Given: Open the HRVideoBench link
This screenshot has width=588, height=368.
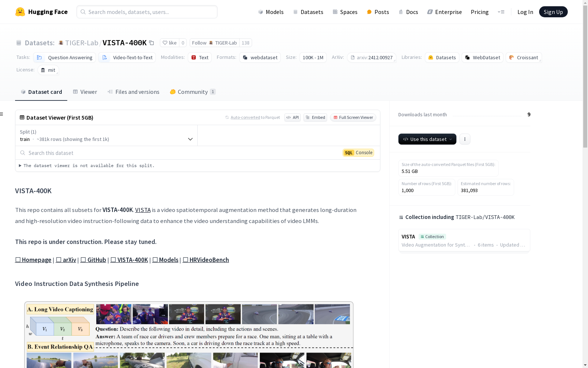Looking at the screenshot, I should [206, 260].
